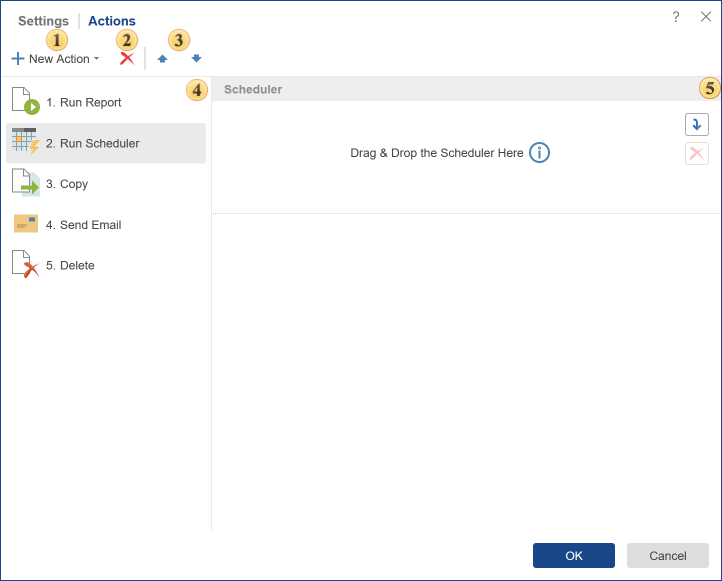Viewport: 722px width, 581px height.
Task: Click the faded red X button in Scheduler panel
Action: (x=697, y=153)
